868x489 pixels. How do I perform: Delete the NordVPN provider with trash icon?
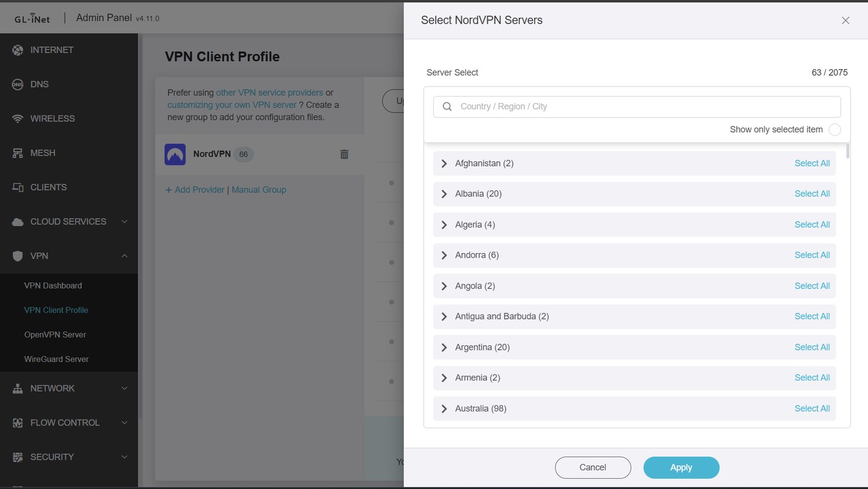[x=344, y=154]
